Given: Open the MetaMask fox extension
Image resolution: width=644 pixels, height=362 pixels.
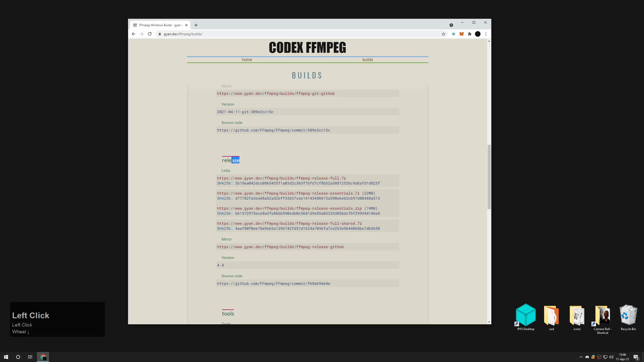Looking at the screenshot, I should pyautogui.click(x=461, y=34).
